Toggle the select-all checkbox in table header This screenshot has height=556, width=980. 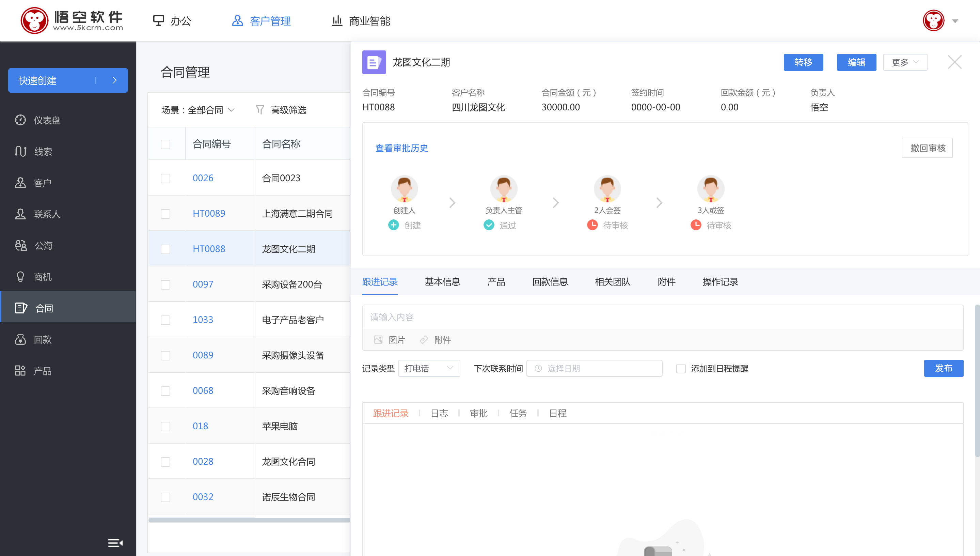point(165,144)
